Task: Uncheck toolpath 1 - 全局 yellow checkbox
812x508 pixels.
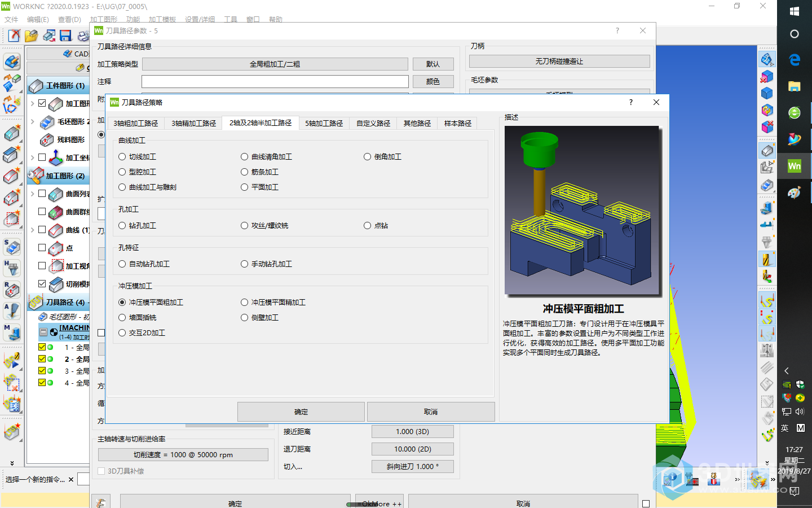Action: click(x=42, y=347)
